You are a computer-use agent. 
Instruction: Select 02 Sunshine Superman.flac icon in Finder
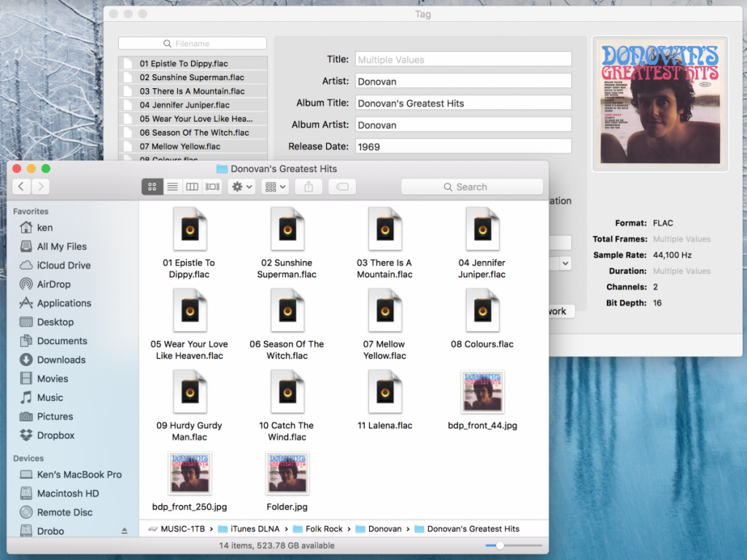pyautogui.click(x=287, y=229)
